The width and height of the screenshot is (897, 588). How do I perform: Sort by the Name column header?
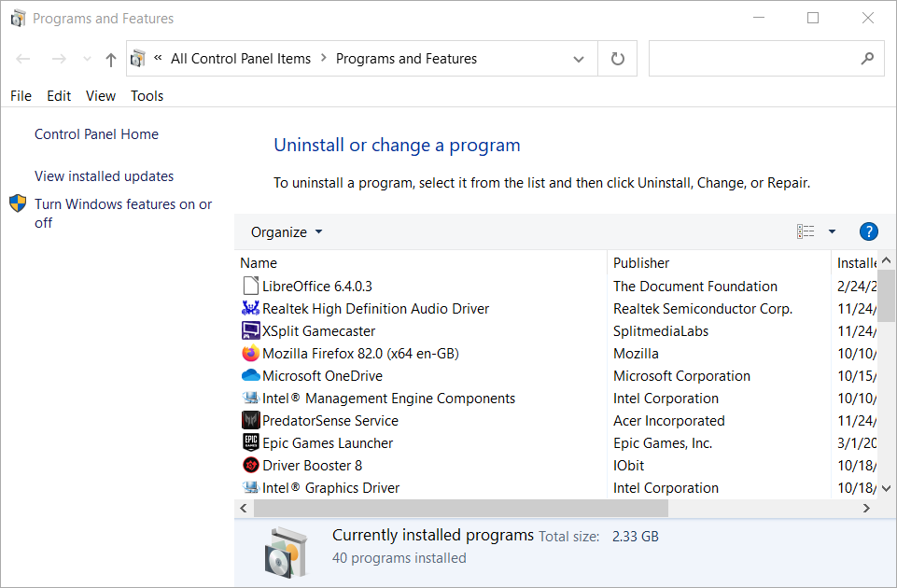point(259,262)
